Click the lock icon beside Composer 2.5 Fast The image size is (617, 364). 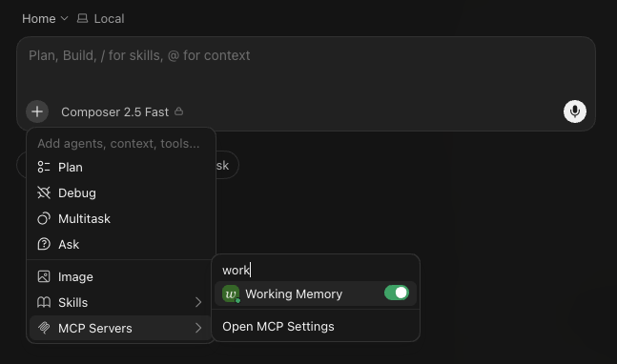tap(178, 111)
